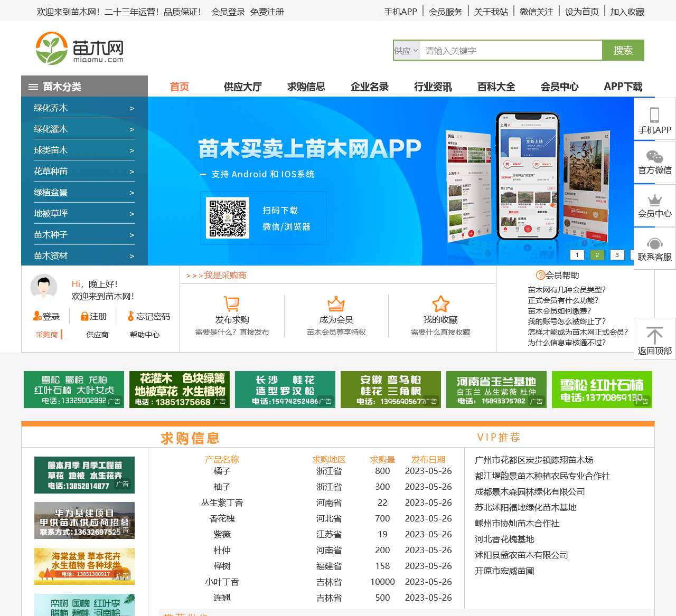Open the 沐阳县盛农苗木有限公司 VIP link
Image resolution: width=676 pixels, height=616 pixels.
pos(521,555)
